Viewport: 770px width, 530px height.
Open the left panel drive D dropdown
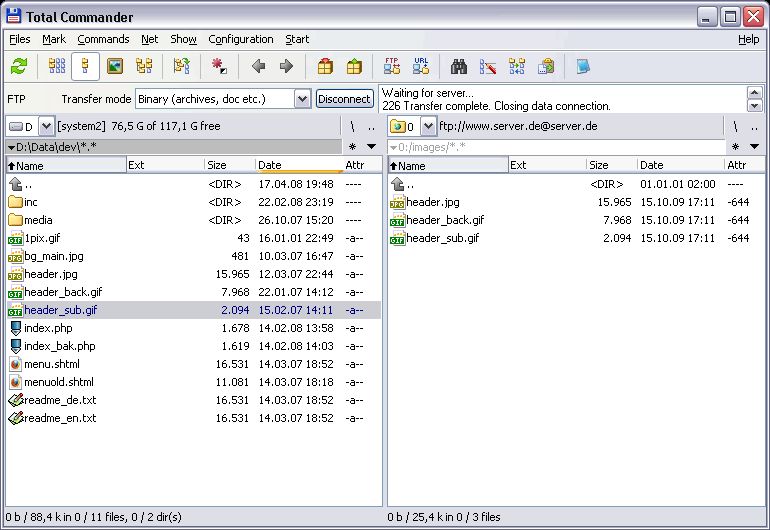tap(46, 126)
